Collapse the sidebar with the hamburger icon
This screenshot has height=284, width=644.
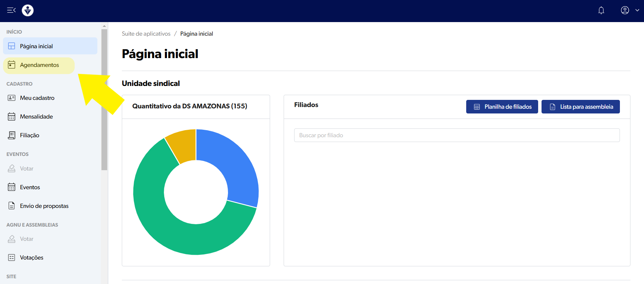click(11, 10)
